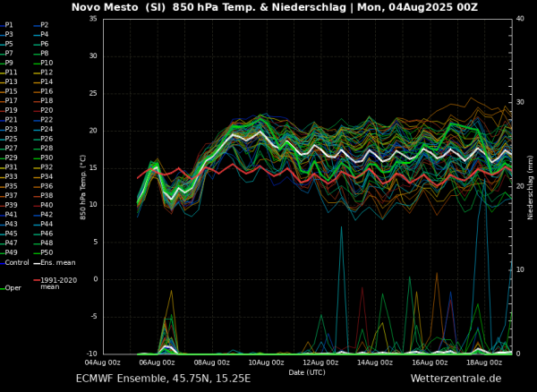The image size is (537, 392).
Task: Click the "04Aug 00z" date tick label
Action: point(102,362)
